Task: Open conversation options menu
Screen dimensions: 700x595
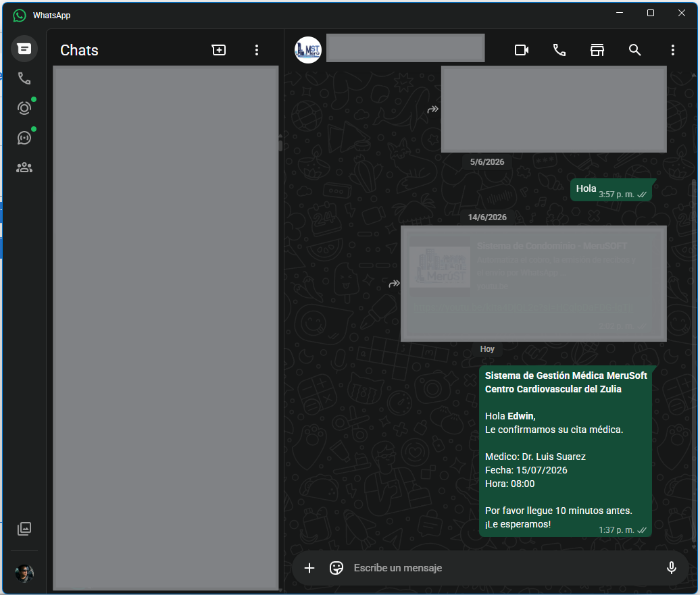Action: click(x=673, y=50)
